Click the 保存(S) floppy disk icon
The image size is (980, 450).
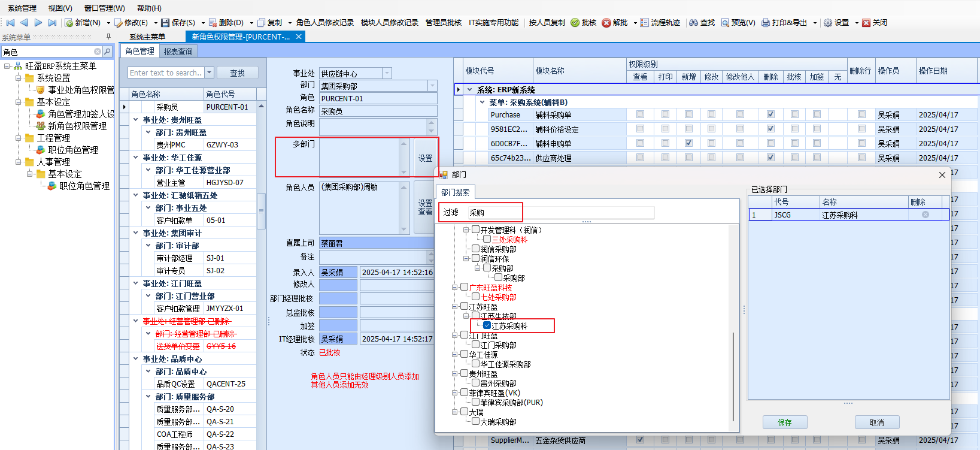pyautogui.click(x=165, y=23)
